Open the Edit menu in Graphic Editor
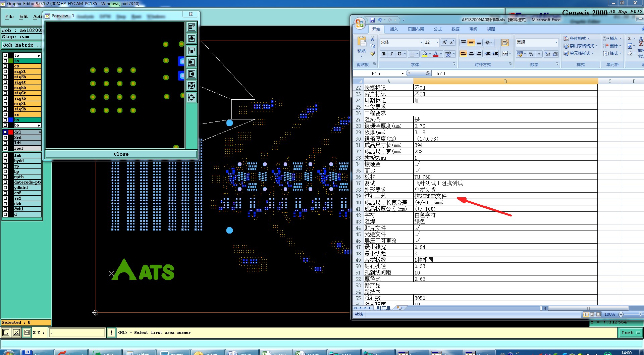Viewport: 644px width, 355px height. pos(23,16)
